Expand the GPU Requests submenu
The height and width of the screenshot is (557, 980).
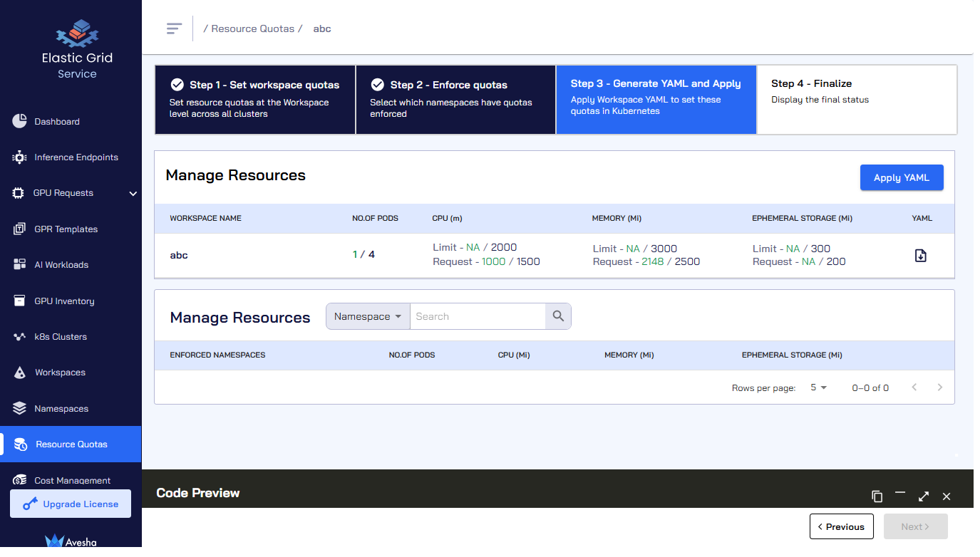pyautogui.click(x=133, y=193)
